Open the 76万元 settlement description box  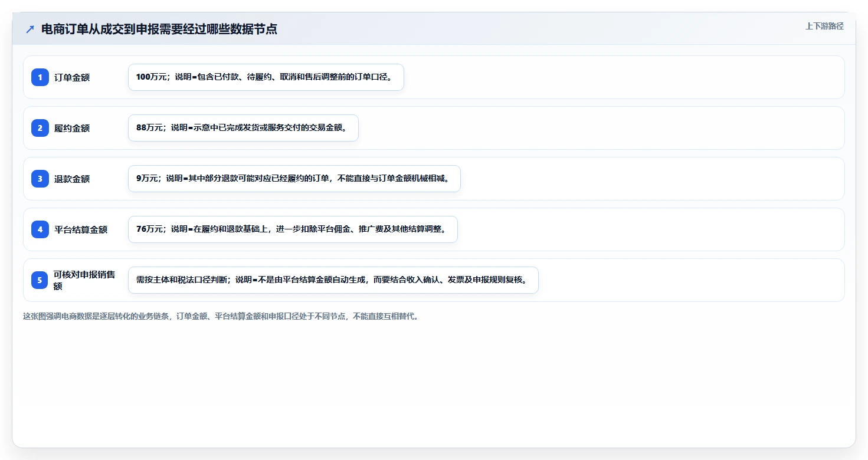(x=293, y=229)
